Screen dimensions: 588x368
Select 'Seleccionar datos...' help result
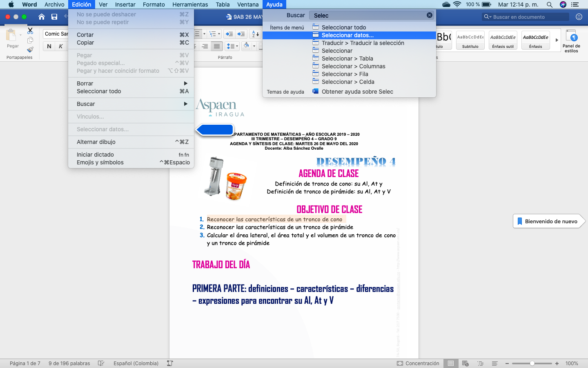click(x=349, y=35)
